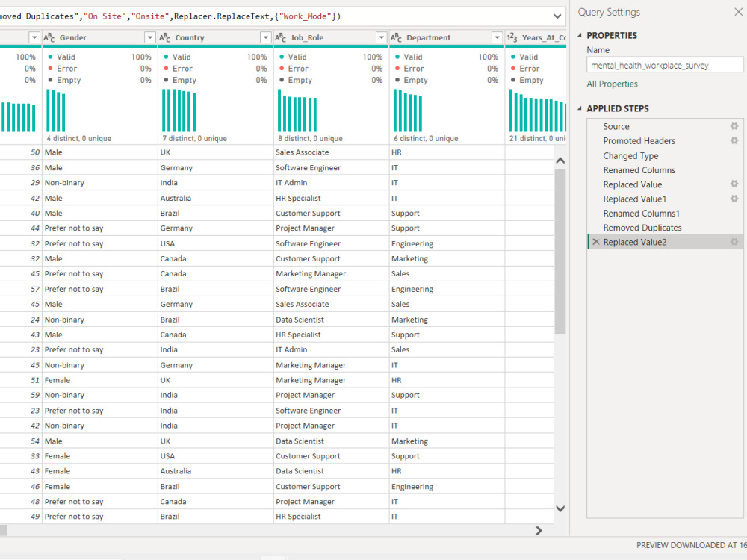Click the Country column data type icon
Image resolution: width=747 pixels, height=560 pixels.
pos(165,37)
